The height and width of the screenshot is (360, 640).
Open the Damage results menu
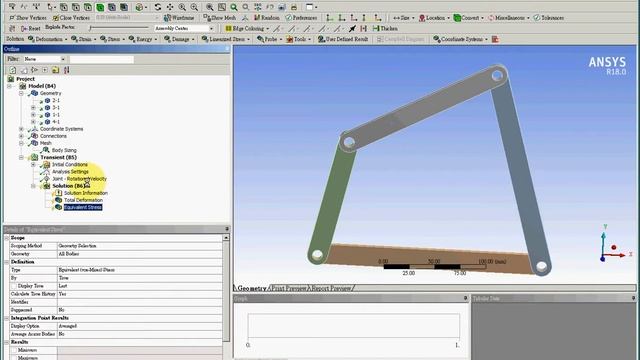tap(179, 39)
